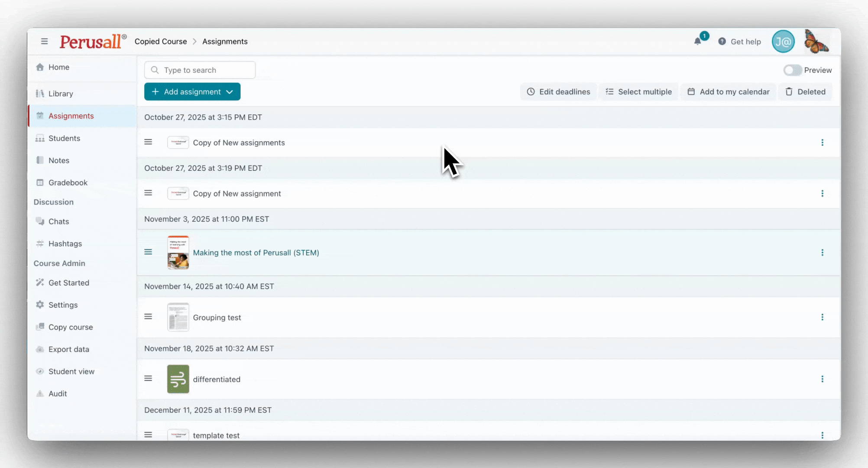Viewport: 868px width, 468px height.
Task: Open three-dot menu for Copy of New assignment
Action: [x=822, y=193]
